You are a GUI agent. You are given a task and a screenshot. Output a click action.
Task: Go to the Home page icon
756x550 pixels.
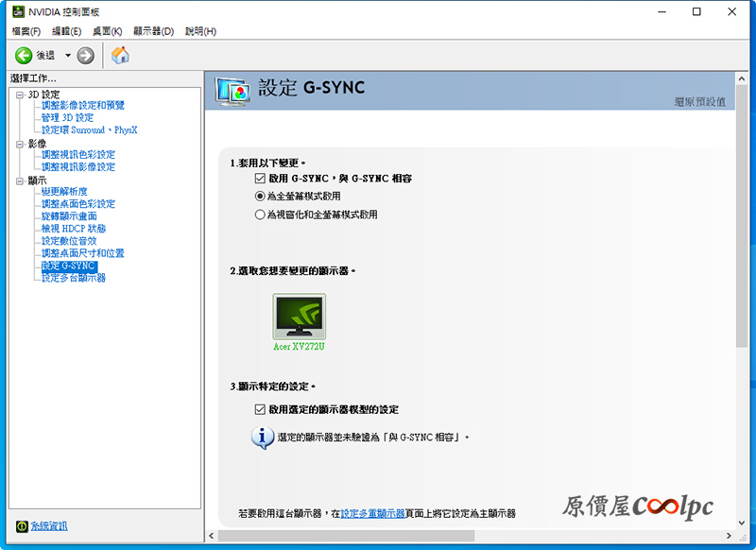coord(120,55)
